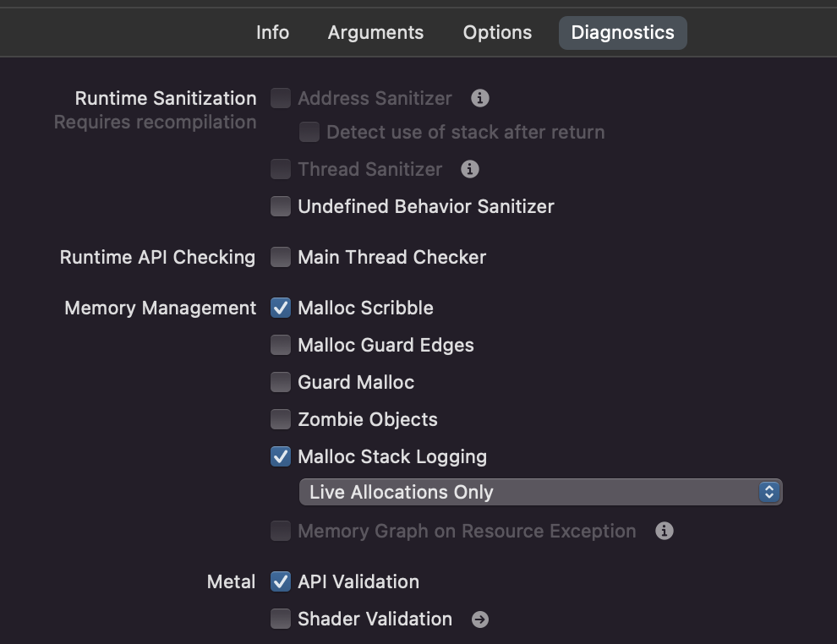Click the stepper arrows on allocations popup
837x644 pixels.
tap(769, 492)
